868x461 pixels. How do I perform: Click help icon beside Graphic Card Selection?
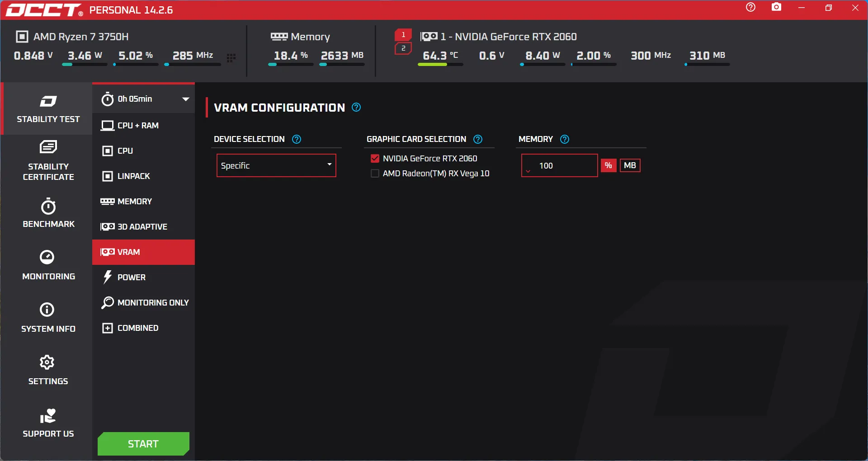pyautogui.click(x=478, y=139)
